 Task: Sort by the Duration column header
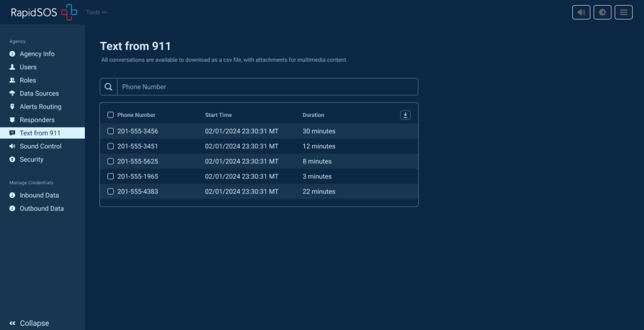click(313, 115)
